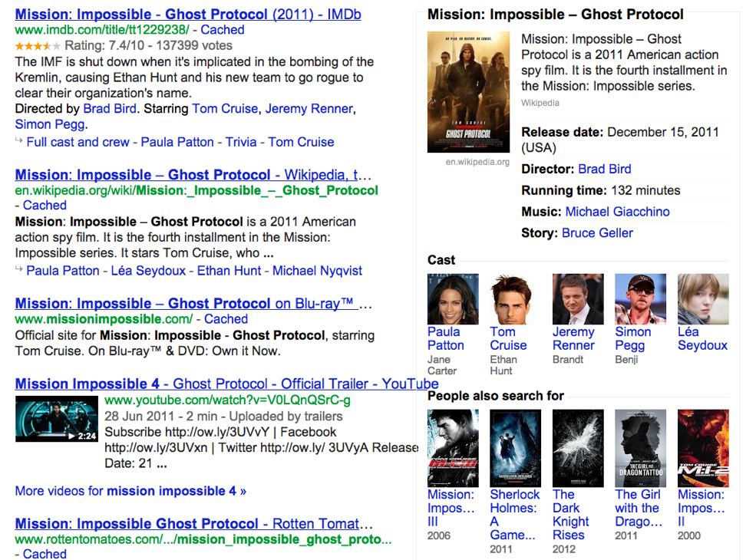The image size is (746, 560).
Task: Open Tom Cruise name link in Cast
Action: 509,338
